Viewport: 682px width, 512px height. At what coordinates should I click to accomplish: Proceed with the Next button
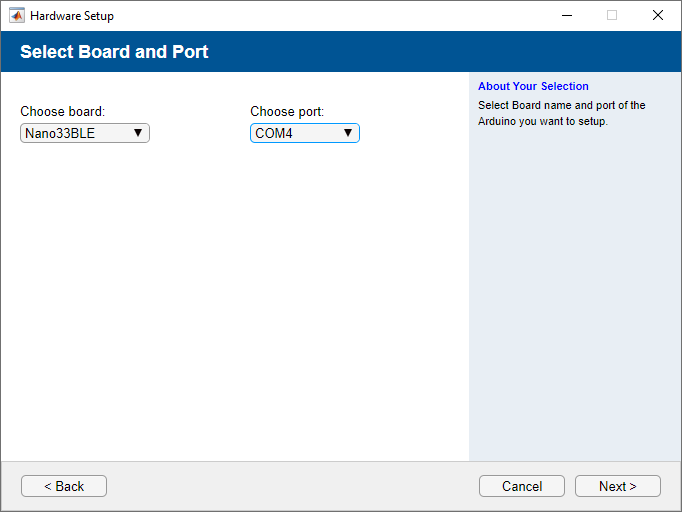coord(617,486)
